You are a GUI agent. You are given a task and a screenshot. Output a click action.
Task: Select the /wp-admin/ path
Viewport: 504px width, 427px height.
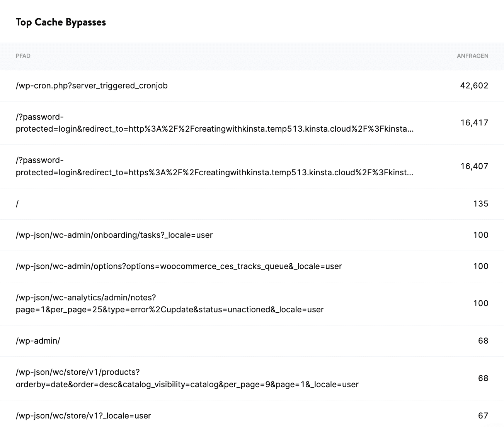pos(38,341)
